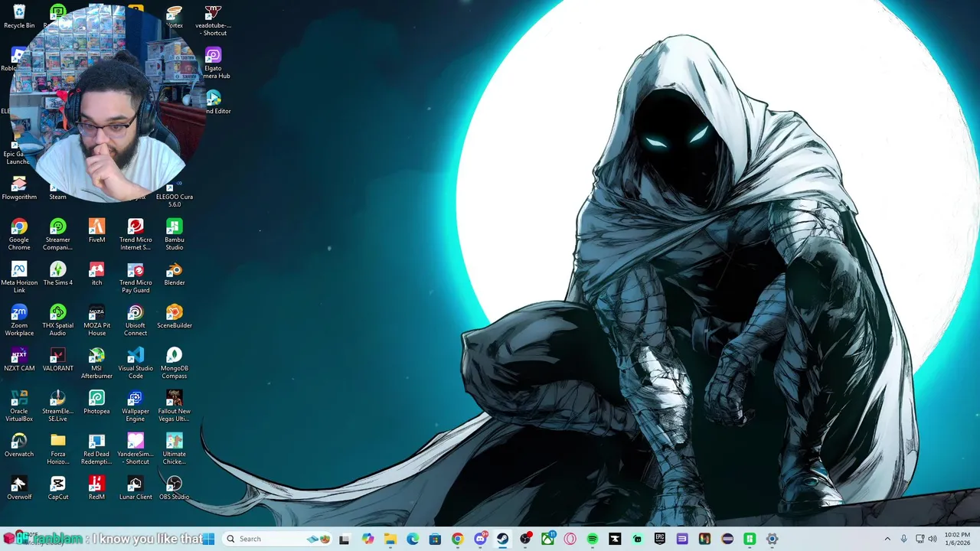Open the clock showing 10:02 PM

[x=957, y=539]
